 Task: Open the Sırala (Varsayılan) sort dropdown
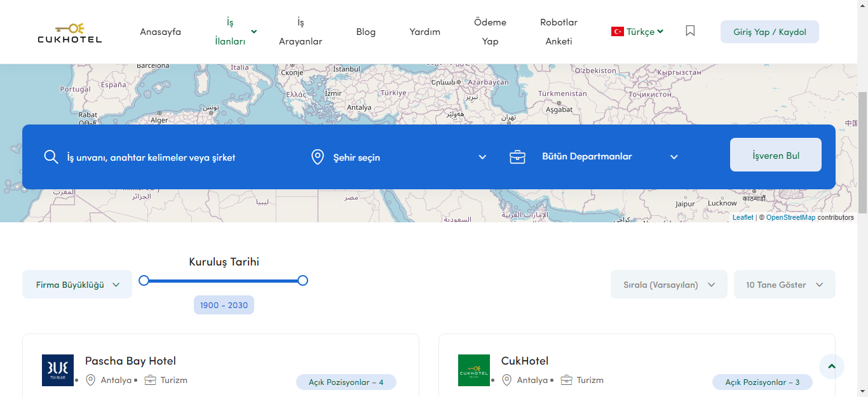pos(668,285)
